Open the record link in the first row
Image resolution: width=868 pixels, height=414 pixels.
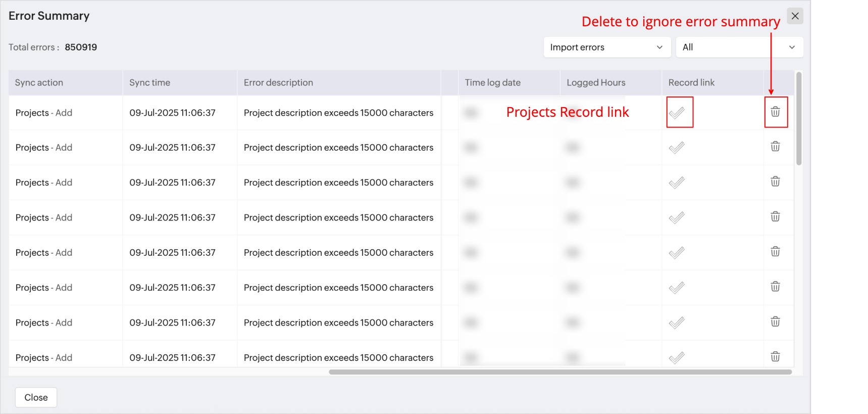(677, 112)
